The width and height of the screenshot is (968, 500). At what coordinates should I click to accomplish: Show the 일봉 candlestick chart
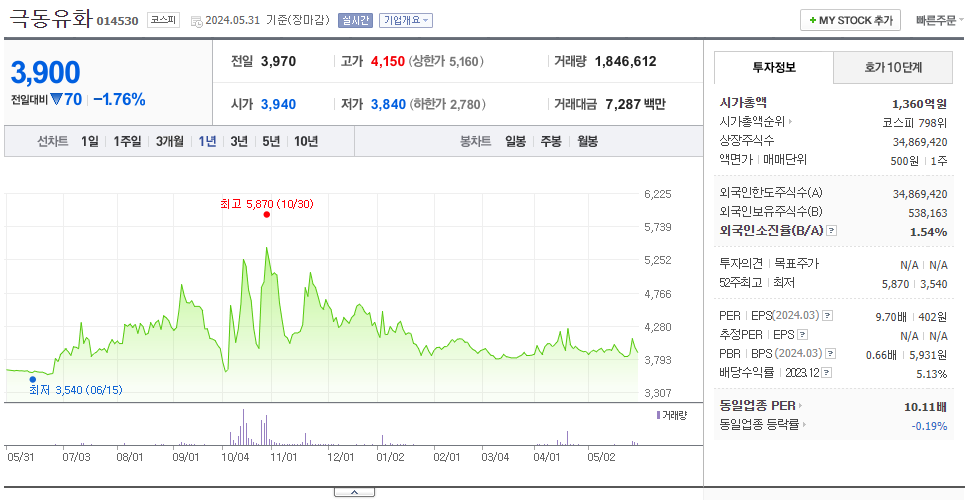point(515,141)
